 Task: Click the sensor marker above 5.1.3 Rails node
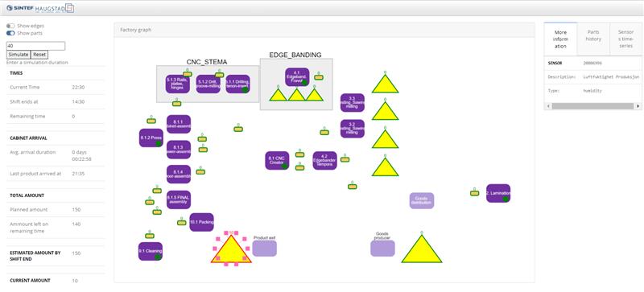(x=188, y=74)
